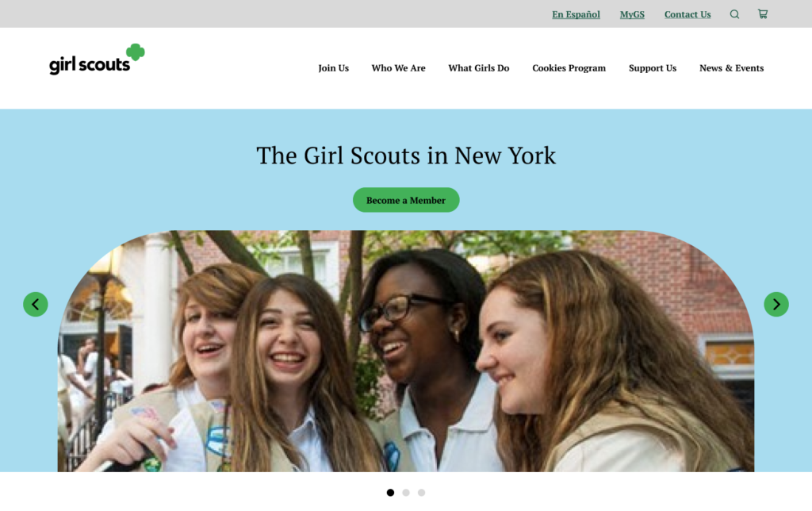Open the MyGS link
Screen dimensions: 812x511
coord(632,14)
